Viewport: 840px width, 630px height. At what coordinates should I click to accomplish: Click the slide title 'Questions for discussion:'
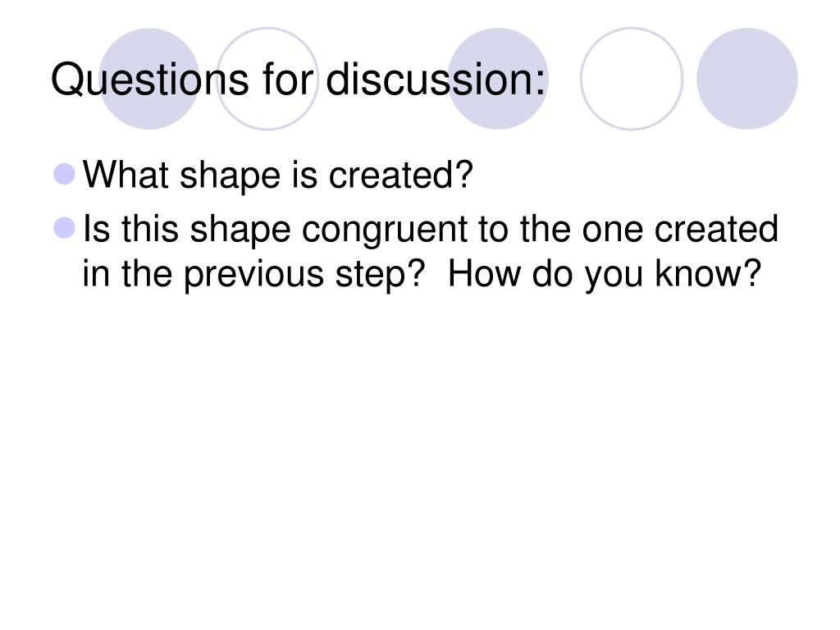[299, 80]
